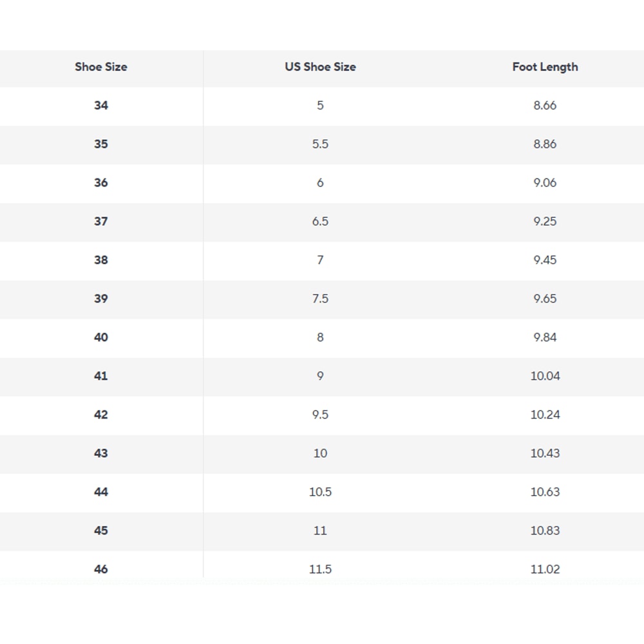The image size is (644, 644).
Task: Click US shoe size 10.5 cell
Action: click(320, 492)
